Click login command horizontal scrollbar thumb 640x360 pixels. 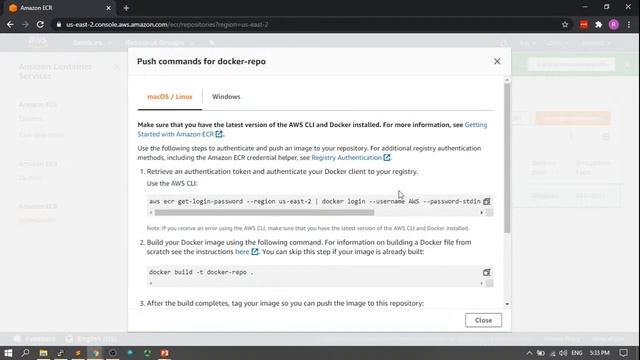point(264,213)
